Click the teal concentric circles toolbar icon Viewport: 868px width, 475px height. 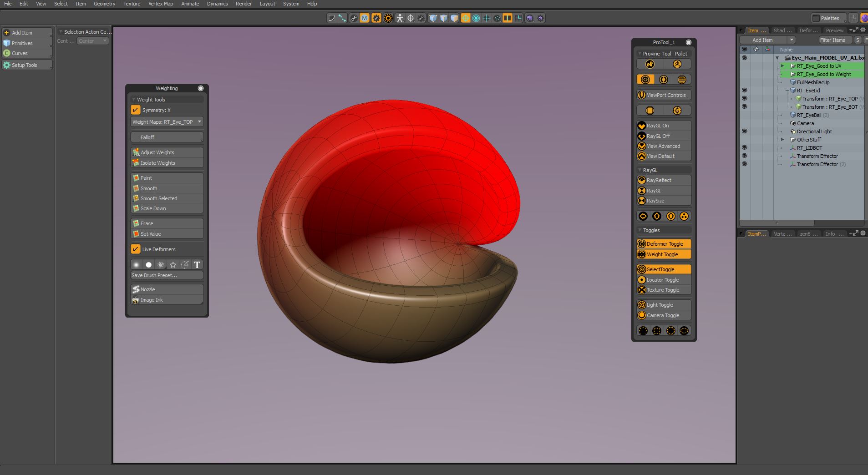[476, 18]
